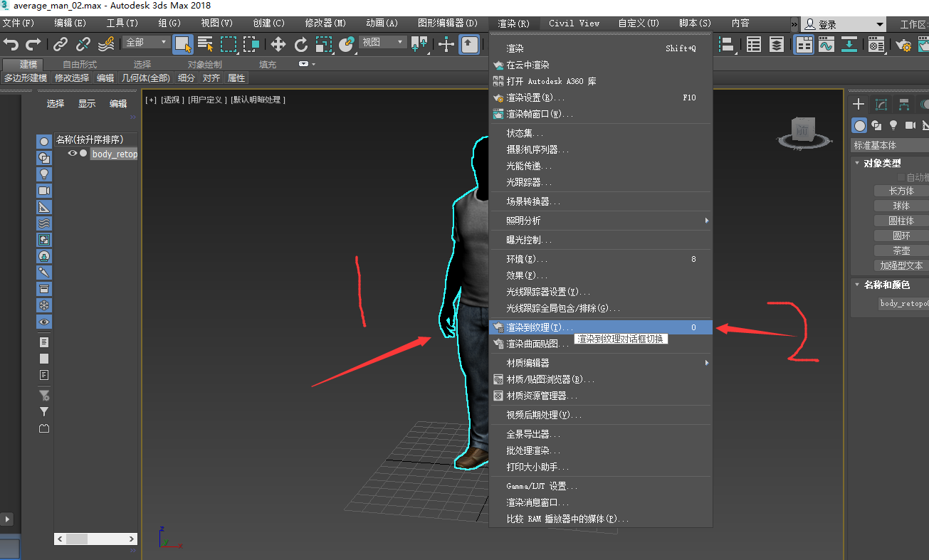Click the Bind to Space Warp icon
The width and height of the screenshot is (929, 560).
point(106,44)
